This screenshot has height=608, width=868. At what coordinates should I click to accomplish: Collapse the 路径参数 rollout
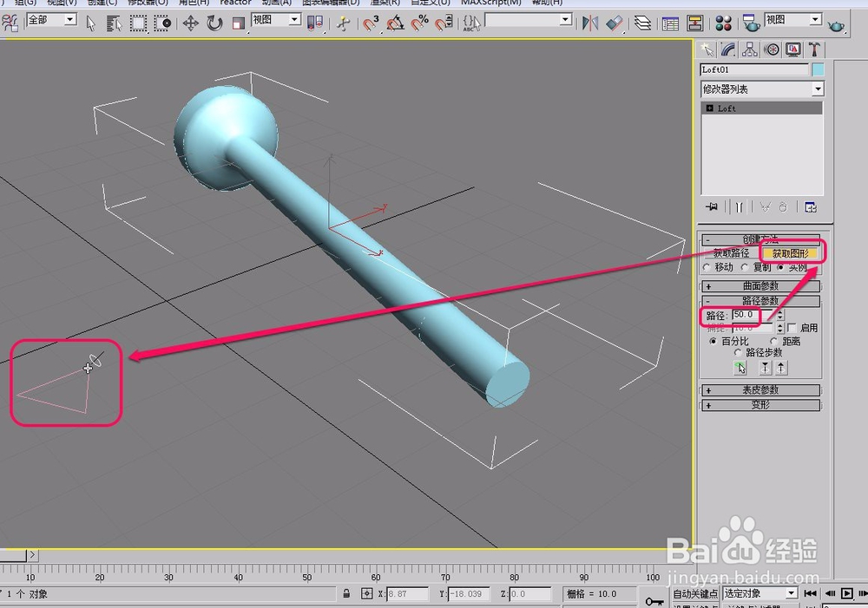click(x=760, y=301)
